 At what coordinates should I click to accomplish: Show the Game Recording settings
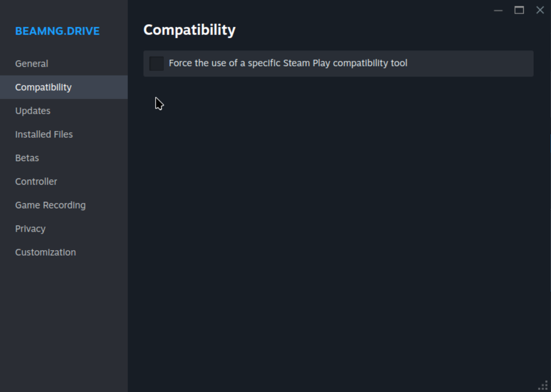point(50,206)
